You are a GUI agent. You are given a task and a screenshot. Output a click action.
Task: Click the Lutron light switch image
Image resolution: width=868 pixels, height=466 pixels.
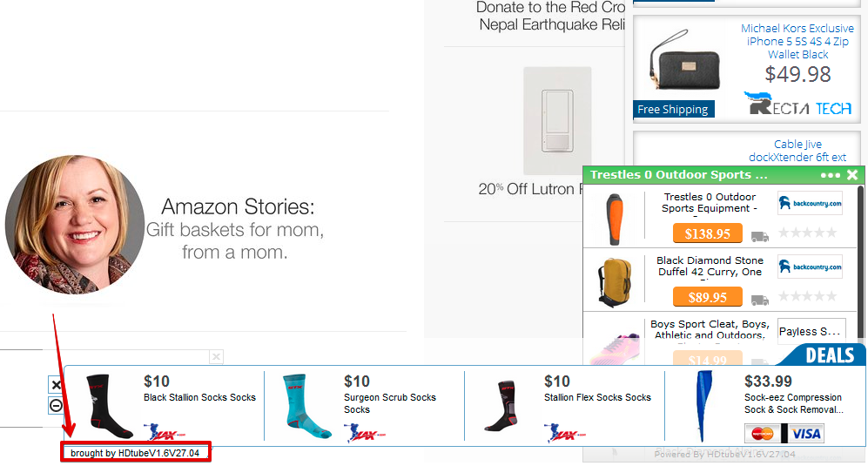coord(557,120)
